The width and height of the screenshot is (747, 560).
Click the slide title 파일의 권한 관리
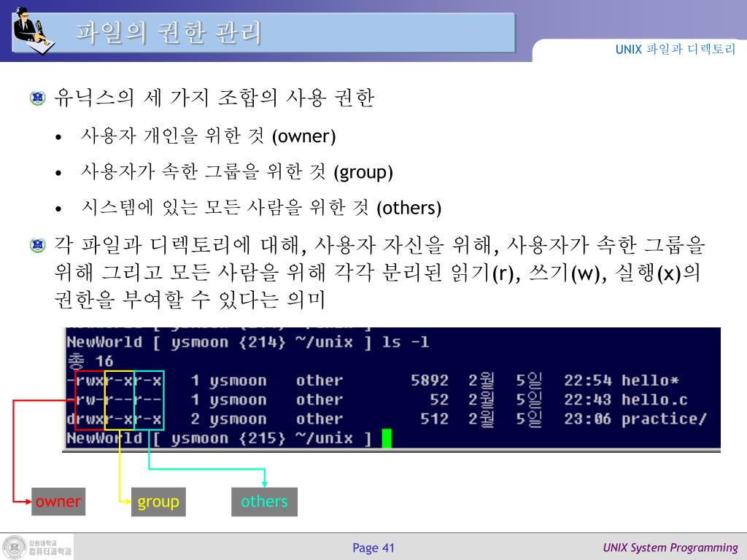tap(169, 33)
